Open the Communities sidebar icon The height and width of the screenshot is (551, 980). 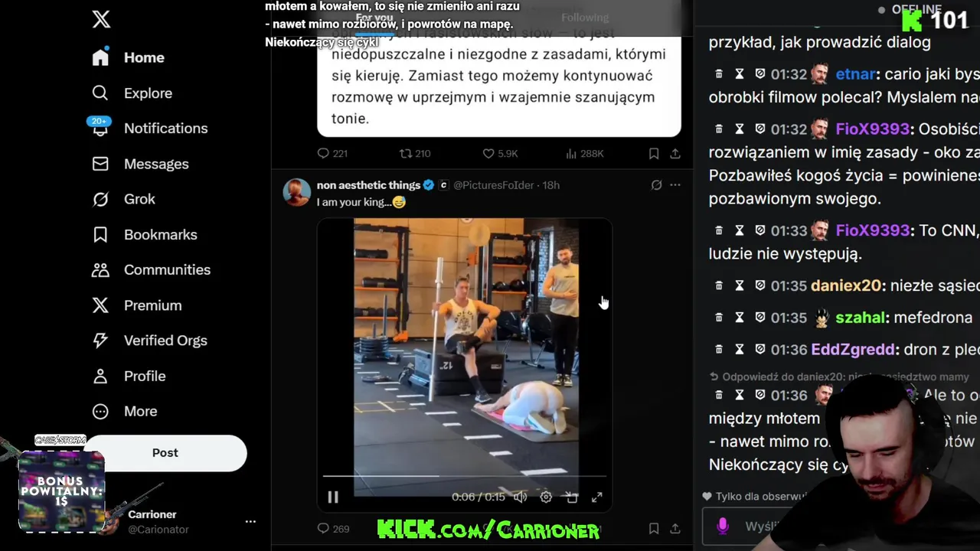pyautogui.click(x=100, y=269)
